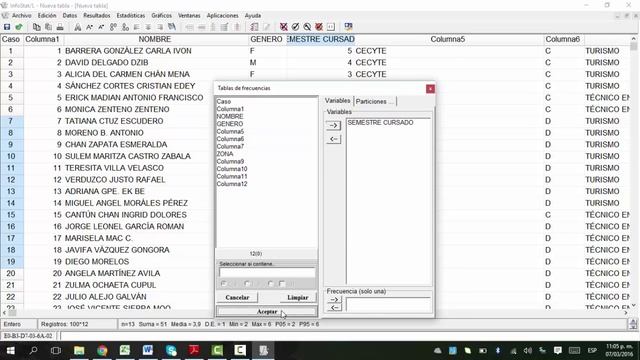Open the Datos menu

pyautogui.click(x=70, y=16)
